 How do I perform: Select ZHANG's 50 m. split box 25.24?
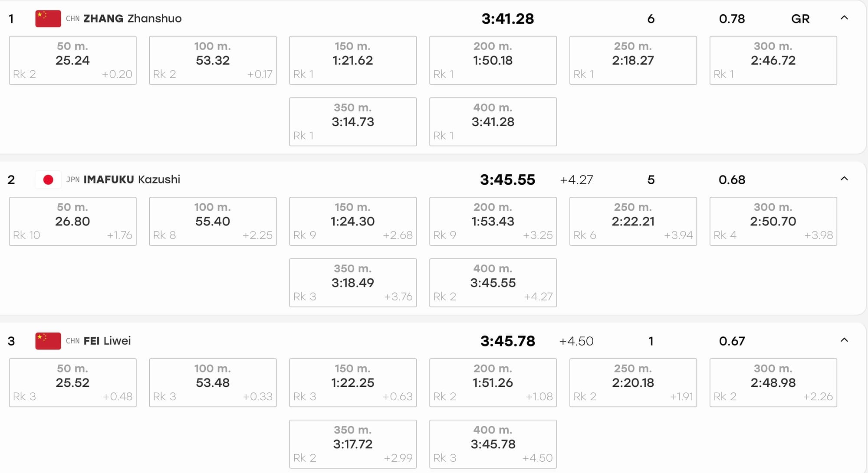click(x=72, y=60)
